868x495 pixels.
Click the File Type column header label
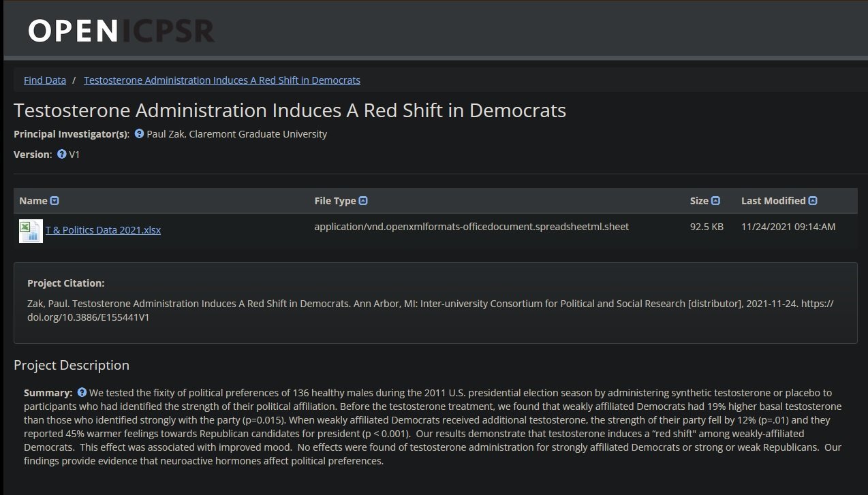(335, 201)
